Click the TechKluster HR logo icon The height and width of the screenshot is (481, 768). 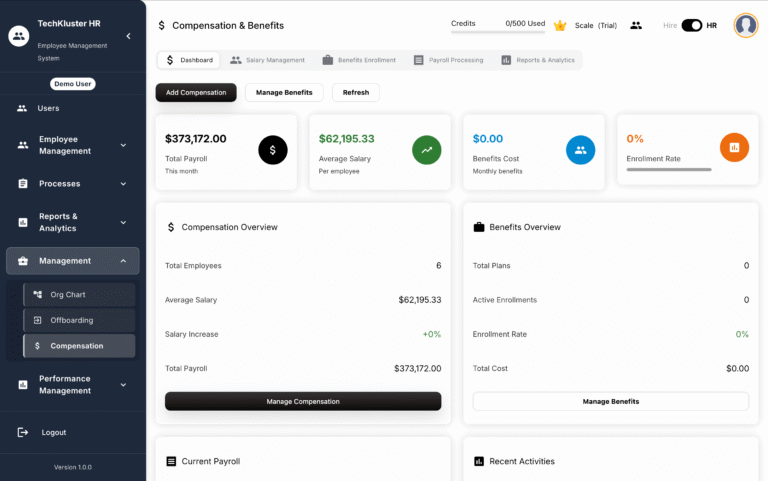pyautogui.click(x=18, y=36)
